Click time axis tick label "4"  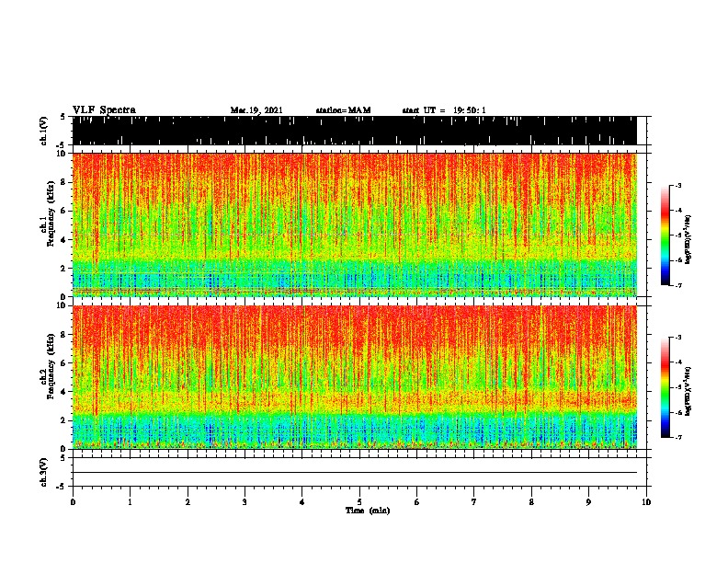point(302,502)
